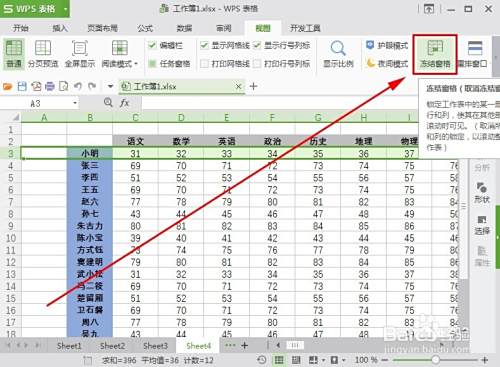Image resolution: width=500 pixels, height=367 pixels.
Task: Open Page Break Preview (分页预览)
Action: [43, 53]
